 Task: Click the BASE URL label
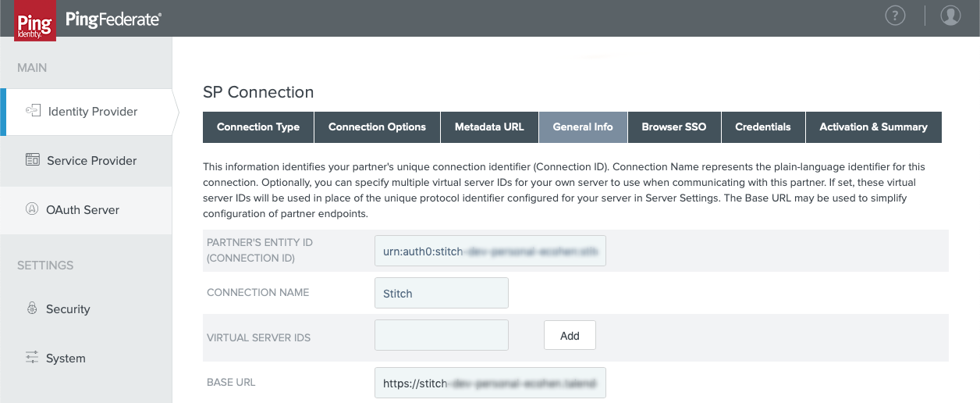(231, 382)
